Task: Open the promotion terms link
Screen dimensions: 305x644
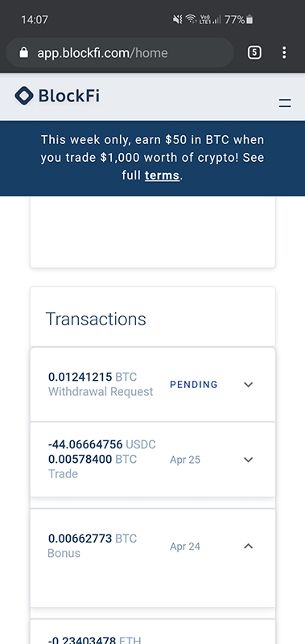Action: (162, 175)
